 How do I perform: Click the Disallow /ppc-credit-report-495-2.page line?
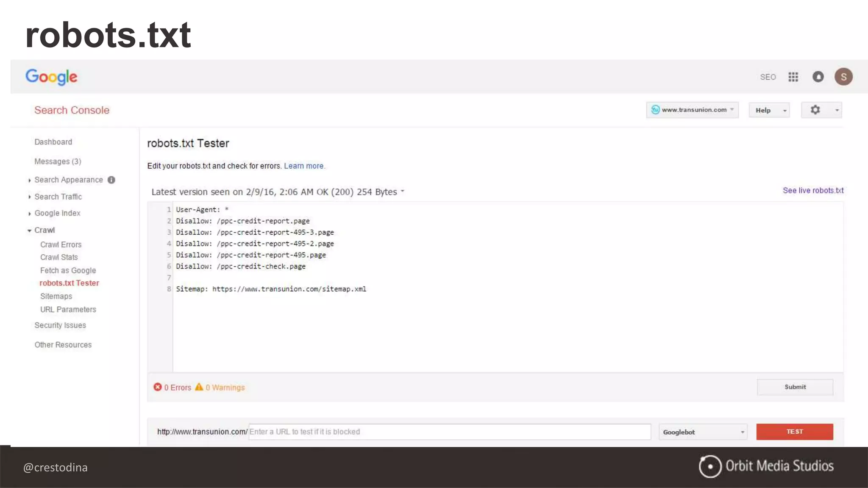pyautogui.click(x=255, y=244)
